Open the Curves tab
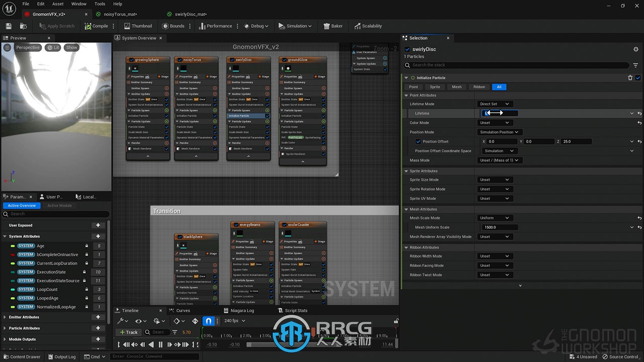 [x=180, y=311]
